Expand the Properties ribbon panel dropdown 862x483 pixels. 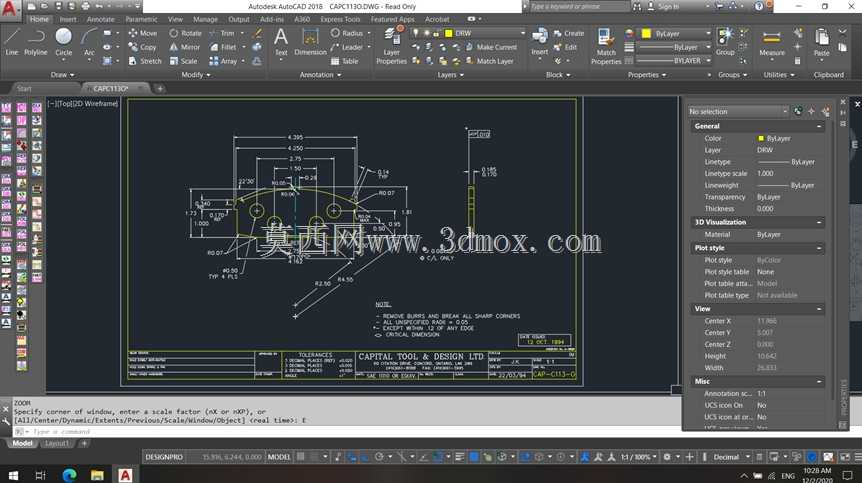(x=646, y=75)
